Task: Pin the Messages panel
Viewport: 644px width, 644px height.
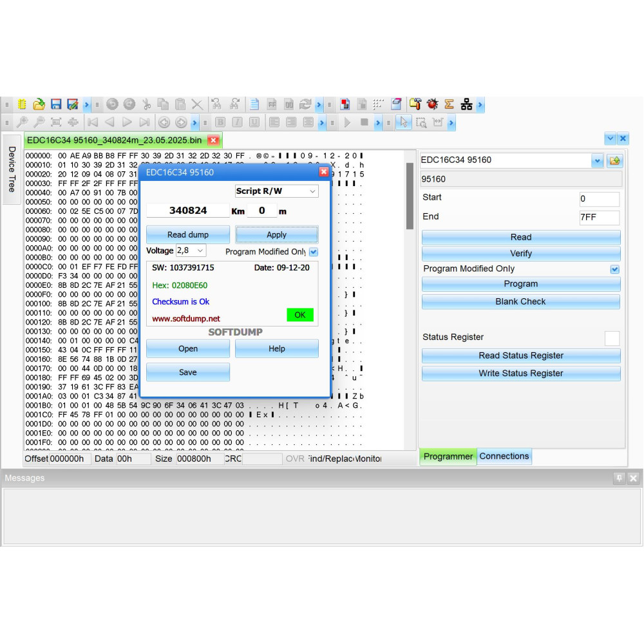Action: click(619, 478)
